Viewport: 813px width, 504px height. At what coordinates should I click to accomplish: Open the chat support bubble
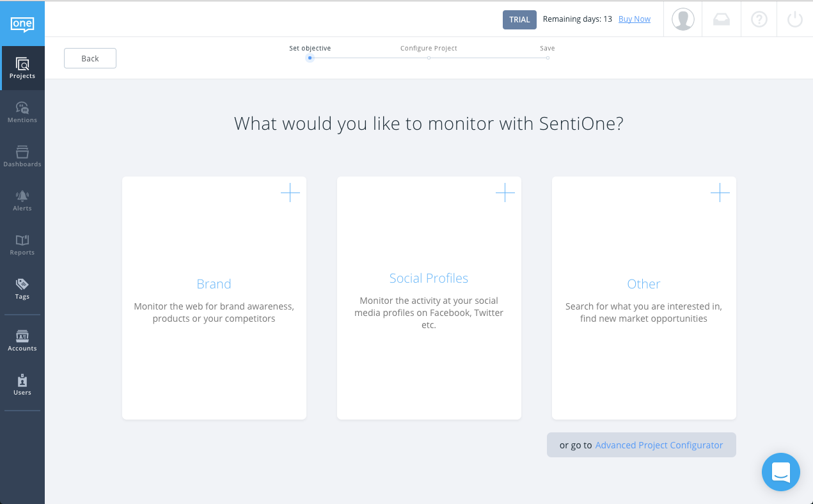click(780, 472)
